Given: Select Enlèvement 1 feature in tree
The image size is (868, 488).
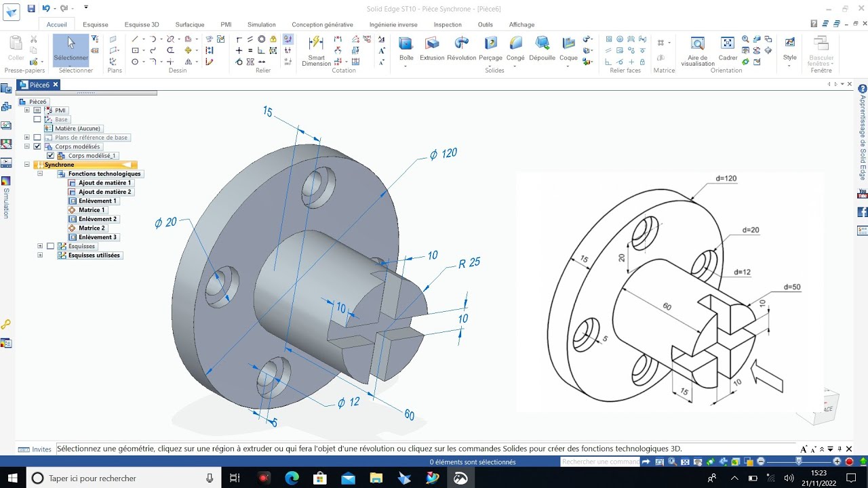Looking at the screenshot, I should [93, 201].
